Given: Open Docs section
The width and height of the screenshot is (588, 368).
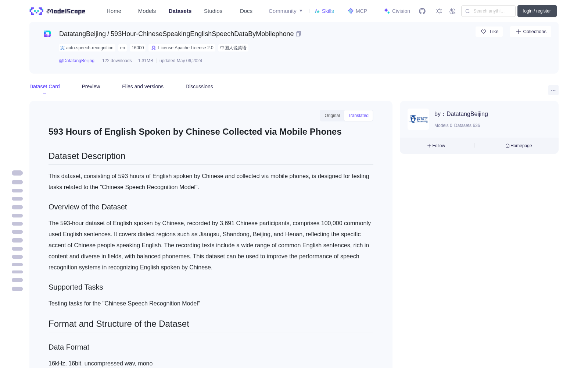Looking at the screenshot, I should click(246, 11).
